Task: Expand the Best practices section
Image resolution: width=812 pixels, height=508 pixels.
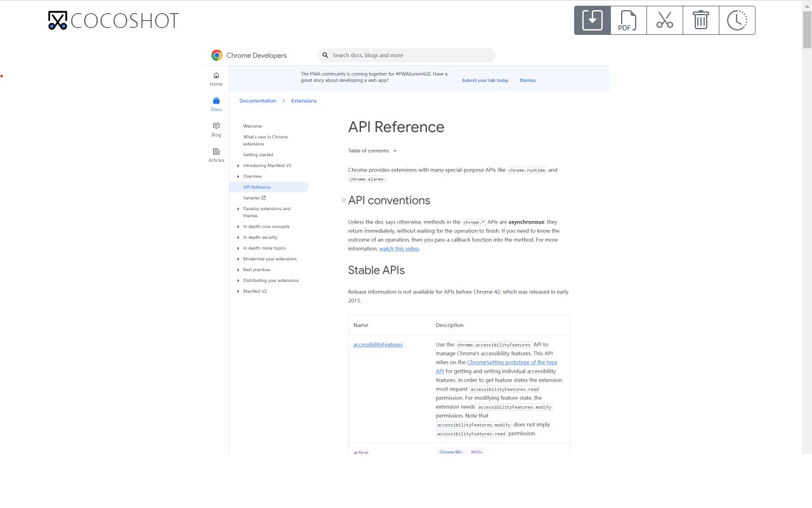Action: pyautogui.click(x=239, y=270)
